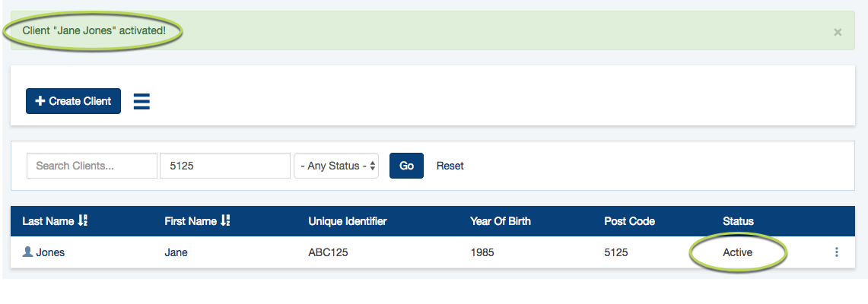This screenshot has width=868, height=304.
Task: Open the Any Status dropdown
Action: point(336,166)
